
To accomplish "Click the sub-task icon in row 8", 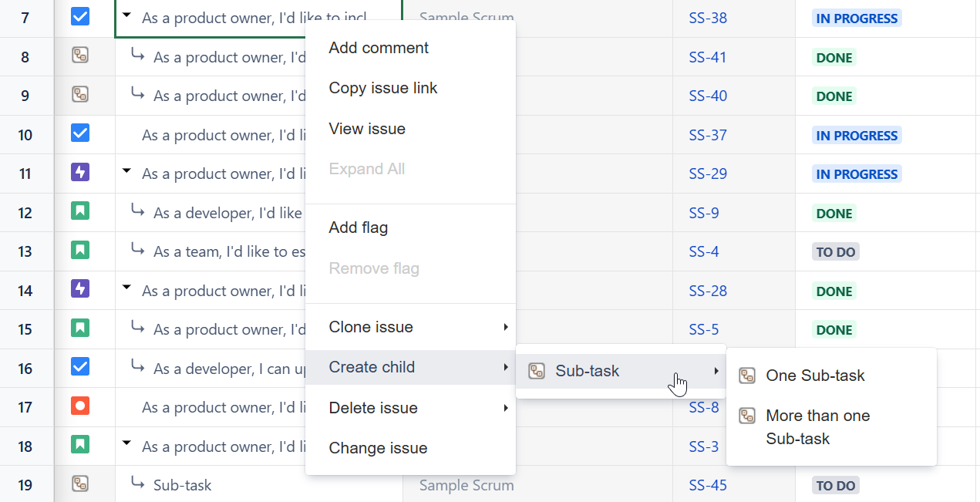I will tap(80, 56).
